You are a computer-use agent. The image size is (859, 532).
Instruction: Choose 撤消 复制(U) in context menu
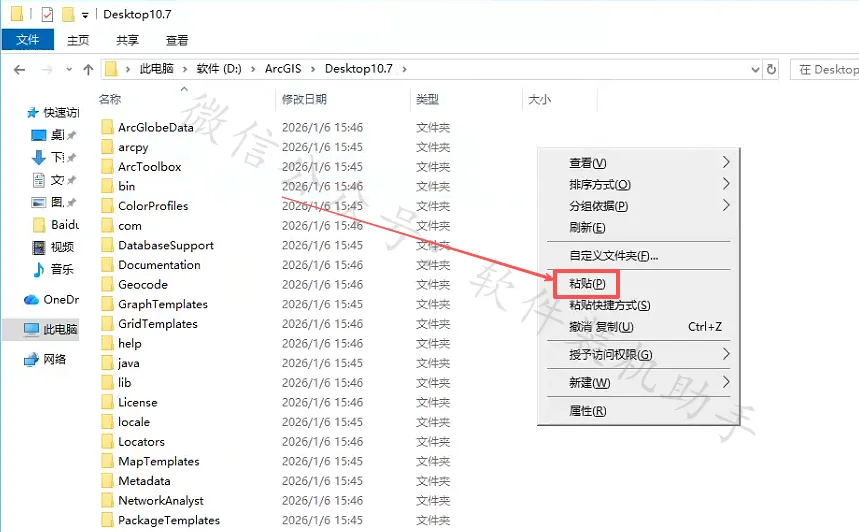pyautogui.click(x=639, y=327)
